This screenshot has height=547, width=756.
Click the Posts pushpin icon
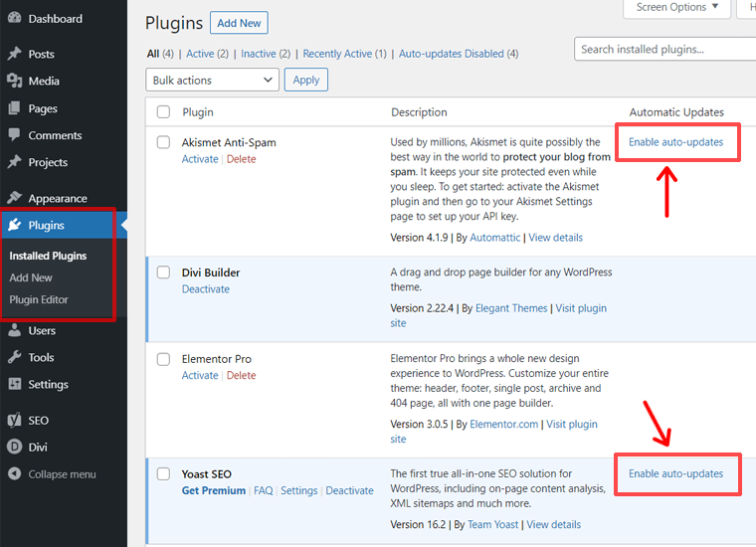pyautogui.click(x=14, y=54)
